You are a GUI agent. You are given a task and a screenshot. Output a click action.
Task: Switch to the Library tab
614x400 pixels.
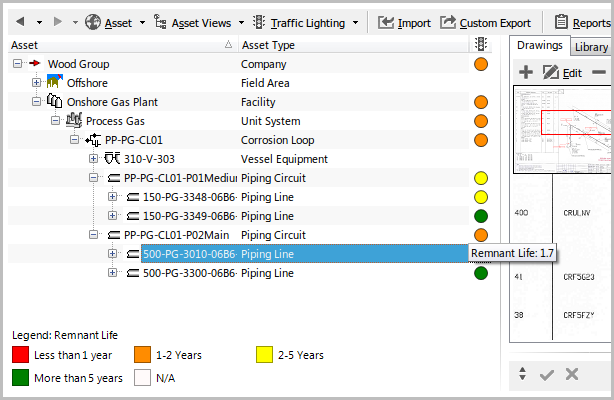[x=591, y=47]
